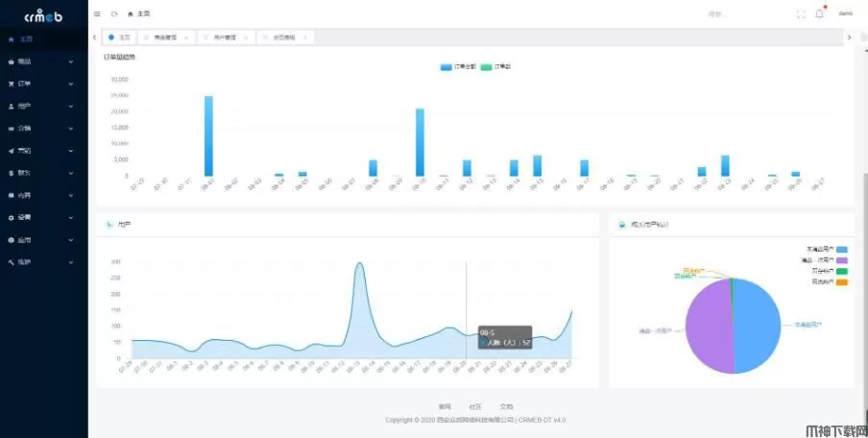This screenshot has width=868, height=438.
Task: Click the tallest bar at 08-01
Action: tap(208, 136)
